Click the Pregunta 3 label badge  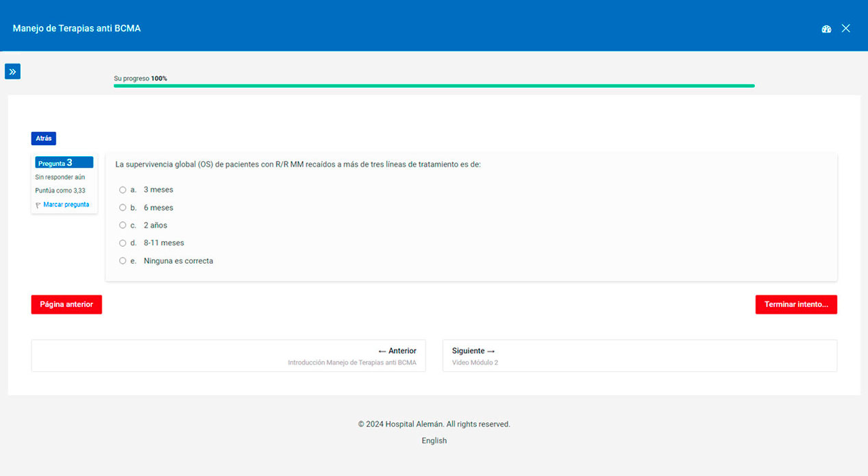coord(64,163)
